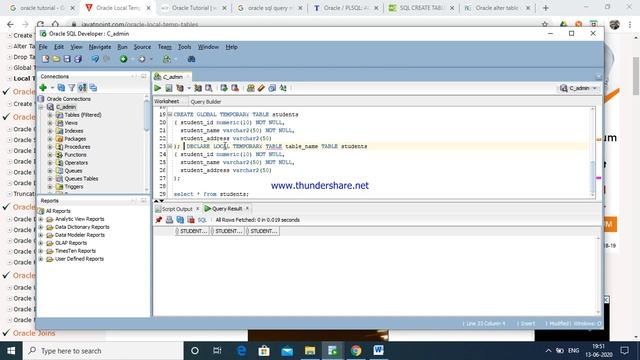Click the first STUDENT column header
This screenshot has width=640, height=360.
tap(192, 231)
